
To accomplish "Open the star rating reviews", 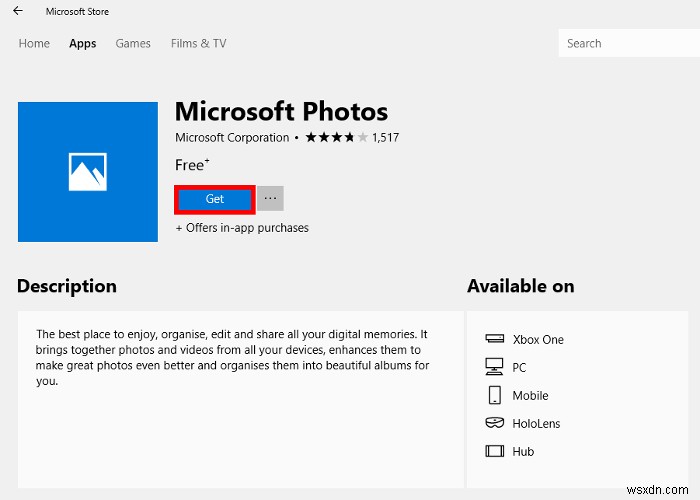I will (337, 138).
